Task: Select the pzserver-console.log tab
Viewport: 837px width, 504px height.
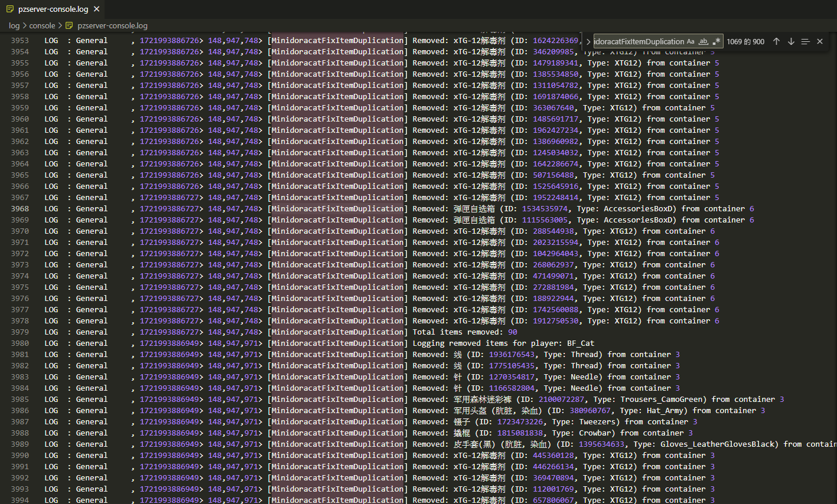Action: 53,9
